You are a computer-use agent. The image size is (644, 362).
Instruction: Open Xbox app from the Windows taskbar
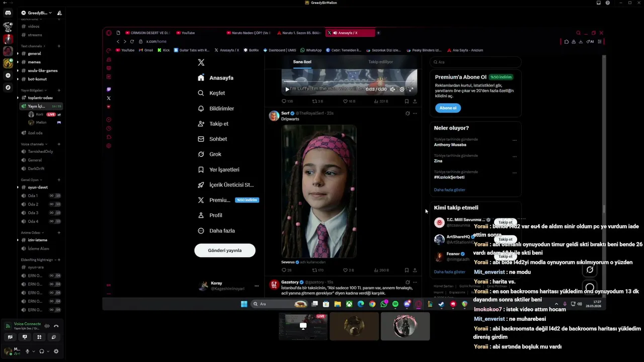click(x=349, y=304)
